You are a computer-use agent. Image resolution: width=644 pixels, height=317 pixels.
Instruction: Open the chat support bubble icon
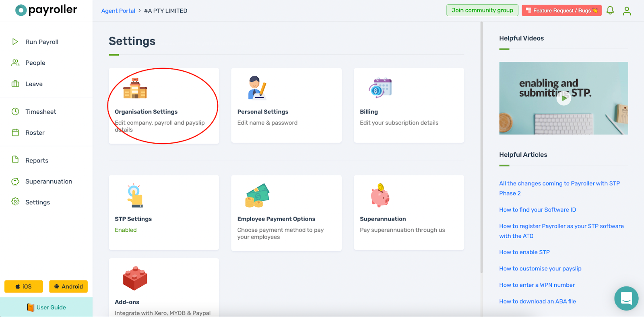point(626,298)
